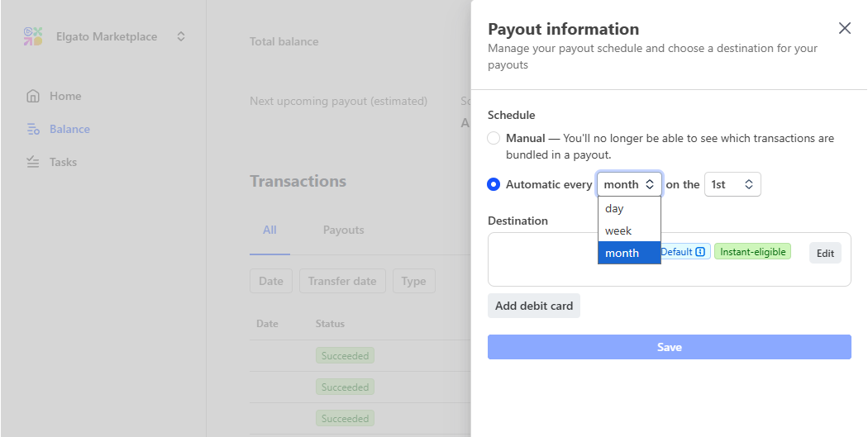Click the Home house icon in sidebar
868x437 pixels.
point(33,96)
